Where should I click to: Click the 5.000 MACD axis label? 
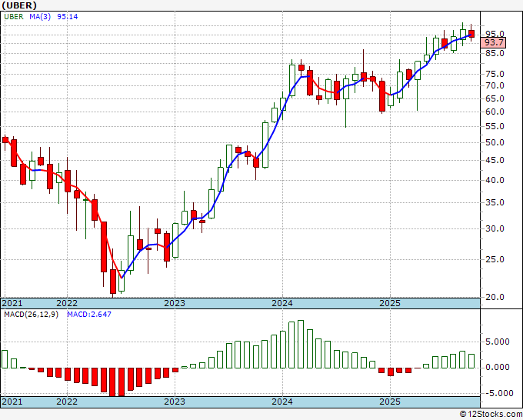[x=498, y=342]
